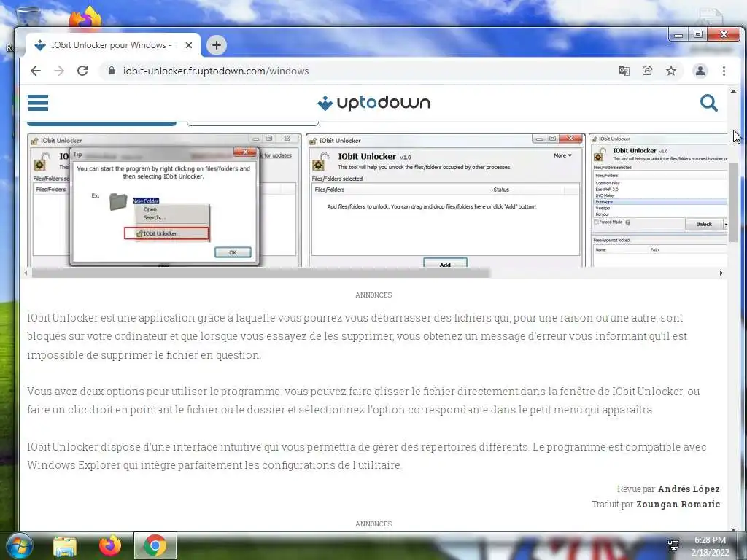The height and width of the screenshot is (560, 747).
Task: Open reviewer Andrés López link
Action: pos(689,489)
